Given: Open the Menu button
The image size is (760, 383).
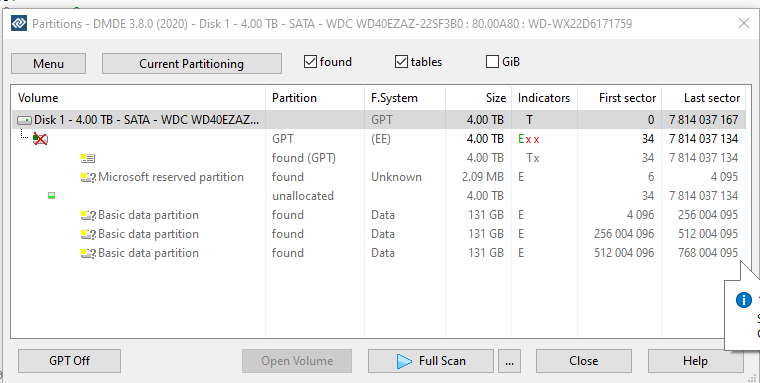Looking at the screenshot, I should (x=48, y=64).
